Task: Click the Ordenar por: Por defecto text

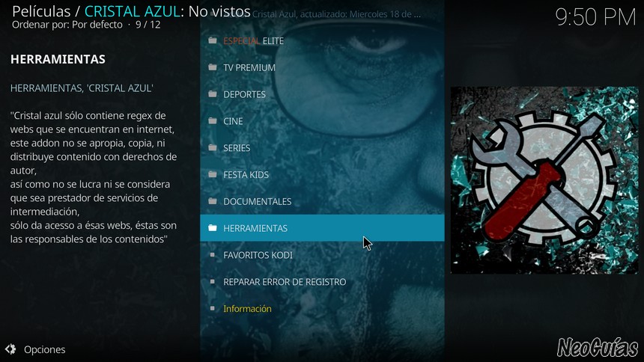Action: point(67,25)
